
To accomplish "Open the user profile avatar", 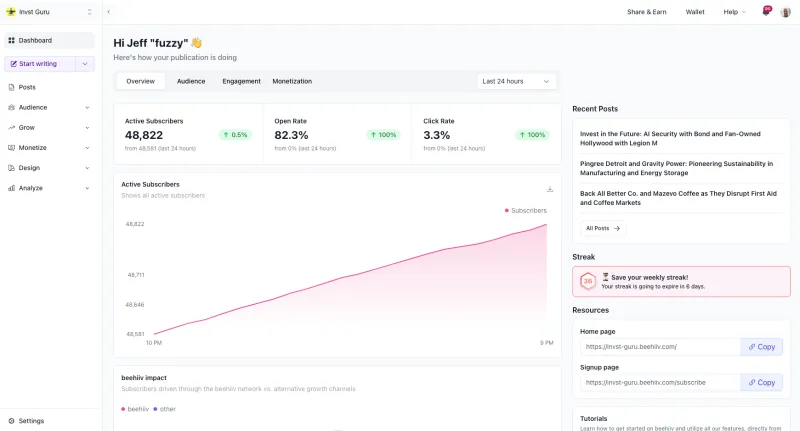I will pyautogui.click(x=785, y=12).
